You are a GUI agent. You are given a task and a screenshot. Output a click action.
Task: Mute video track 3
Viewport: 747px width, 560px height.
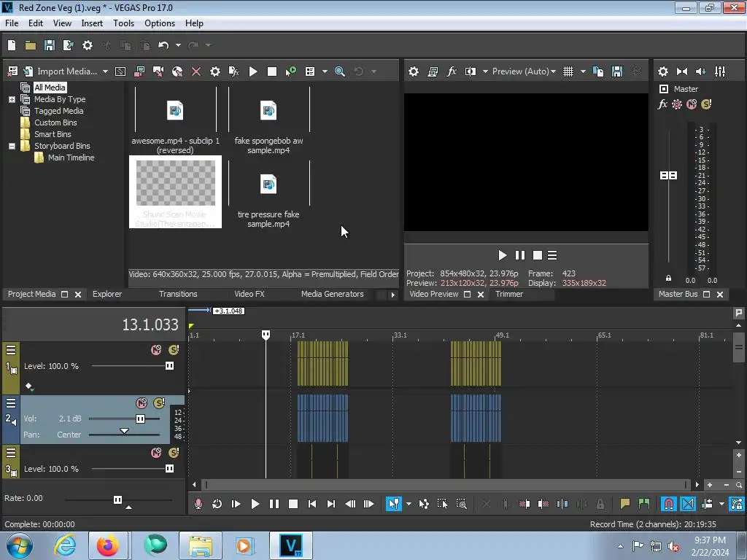[156, 453]
